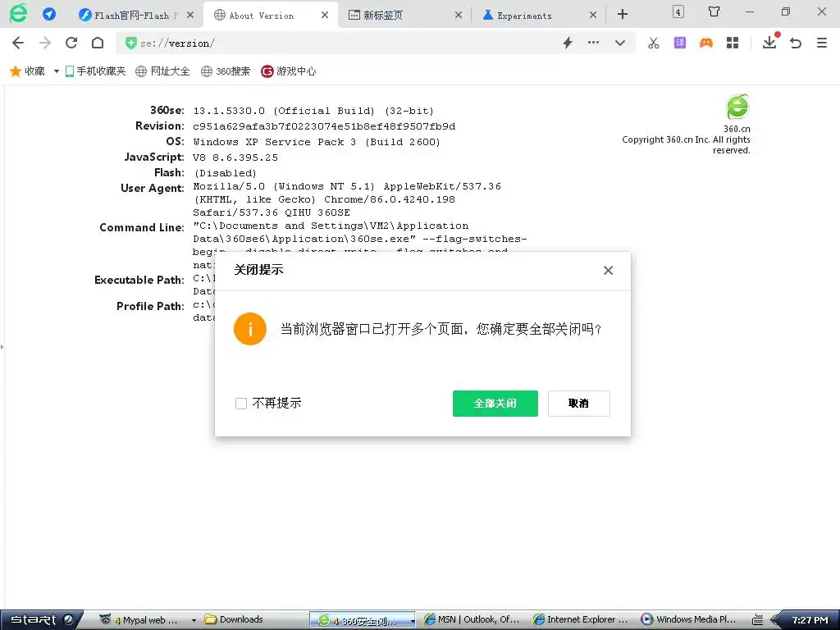Open the Windows Media Player taskbar item
This screenshot has width=840, height=630.
coord(689,619)
